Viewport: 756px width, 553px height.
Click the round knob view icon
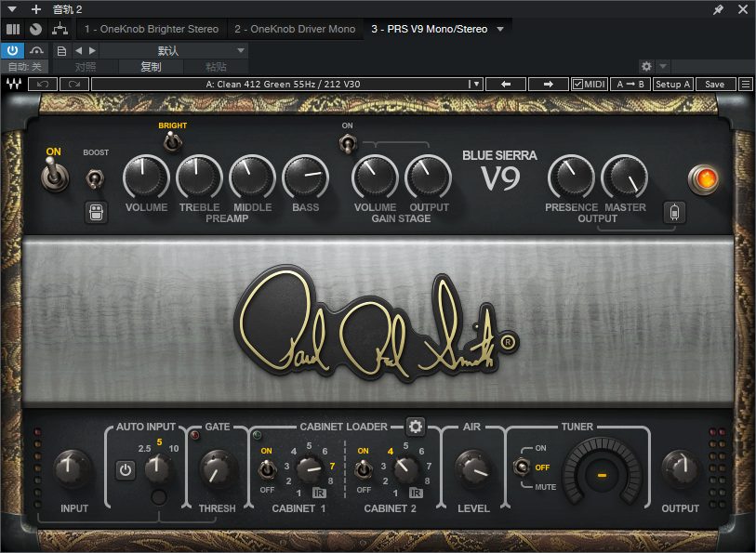36,29
